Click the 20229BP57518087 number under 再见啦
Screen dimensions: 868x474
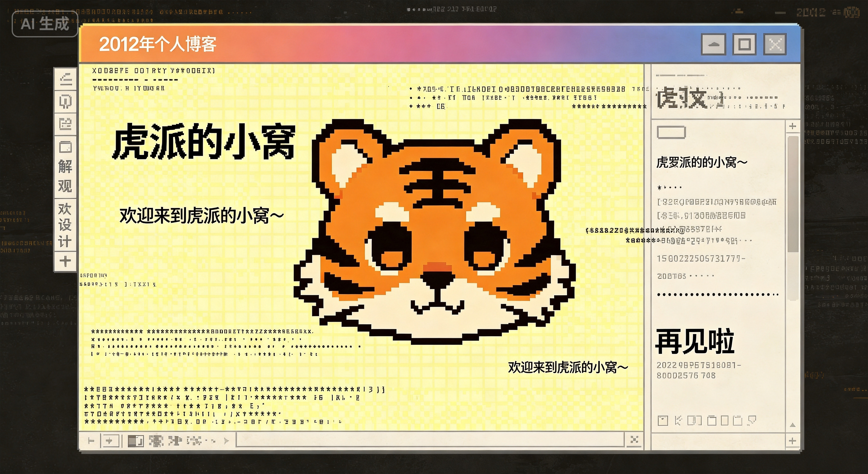tap(699, 365)
